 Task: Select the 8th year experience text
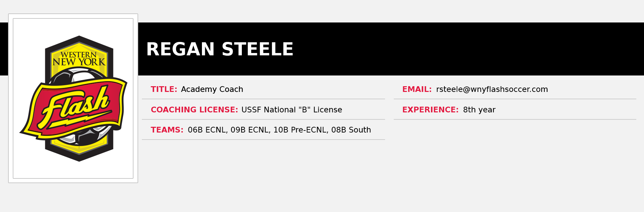(x=479, y=110)
